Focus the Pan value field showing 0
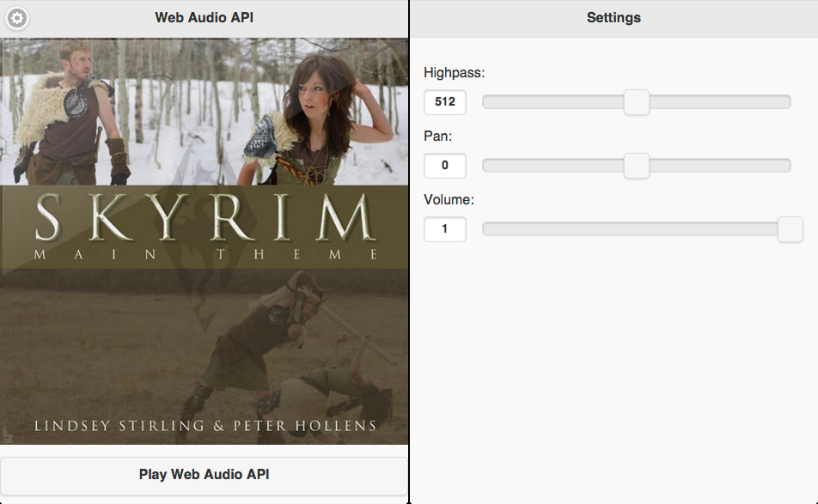The height and width of the screenshot is (504, 818). click(445, 166)
